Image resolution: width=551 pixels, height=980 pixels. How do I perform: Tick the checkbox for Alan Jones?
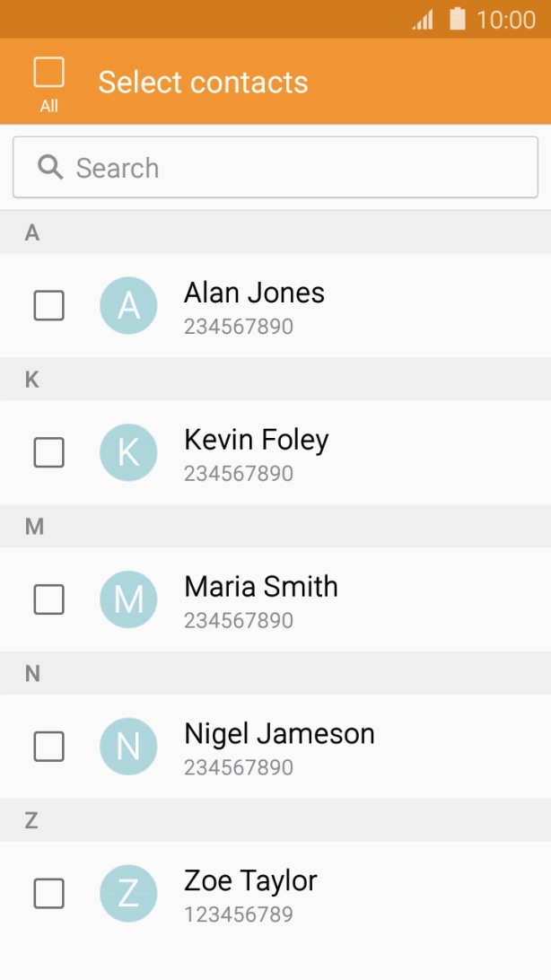pyautogui.click(x=48, y=305)
